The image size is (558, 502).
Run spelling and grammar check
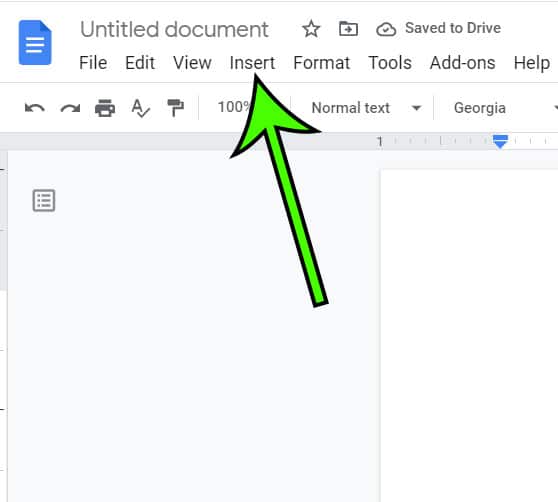click(x=141, y=108)
